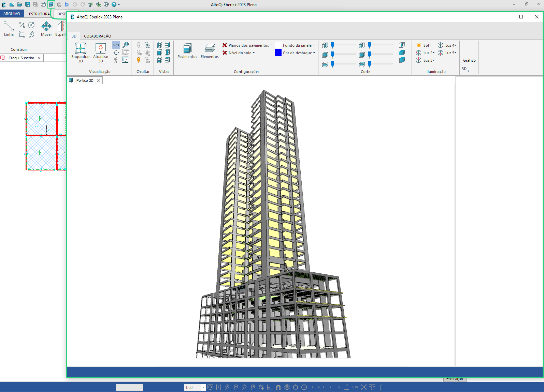Close the Pórtico 3D tab
The height and width of the screenshot is (392, 544).
[98, 81]
